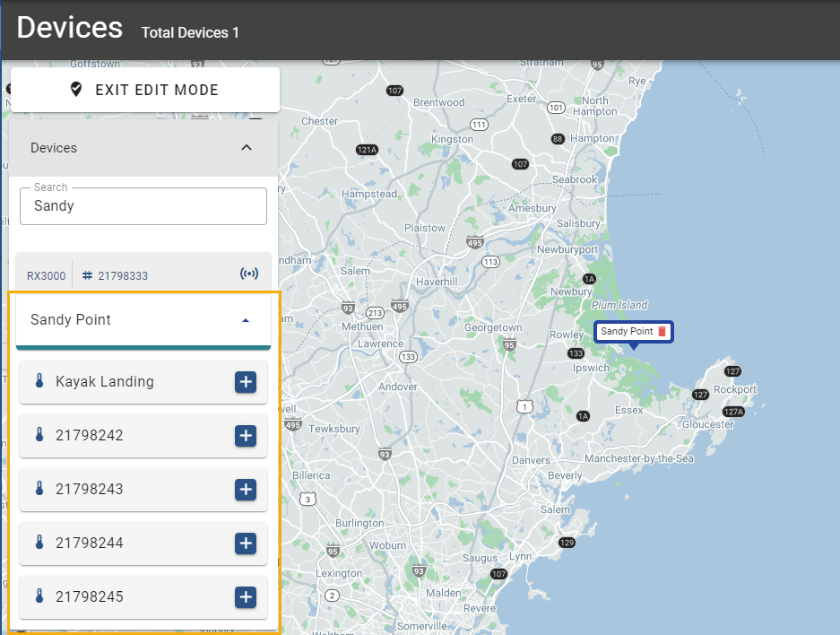
Task: Add sensor 21798243 with its plus button
Action: (x=246, y=490)
